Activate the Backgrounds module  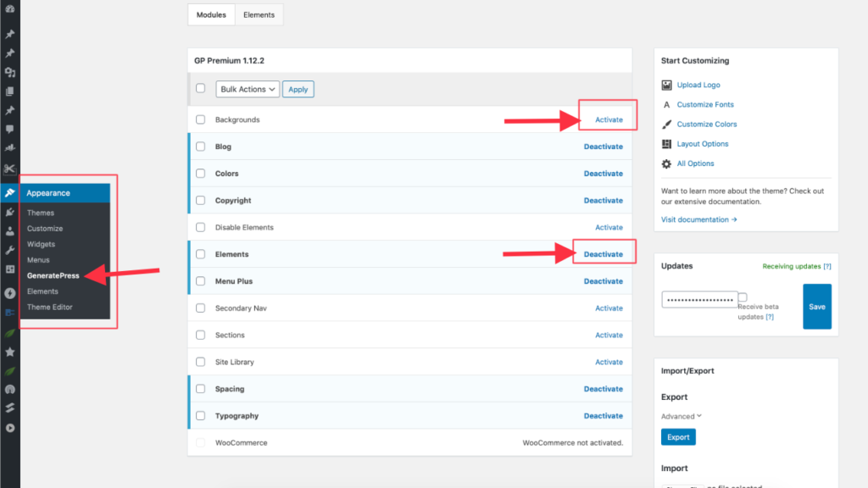pos(608,119)
